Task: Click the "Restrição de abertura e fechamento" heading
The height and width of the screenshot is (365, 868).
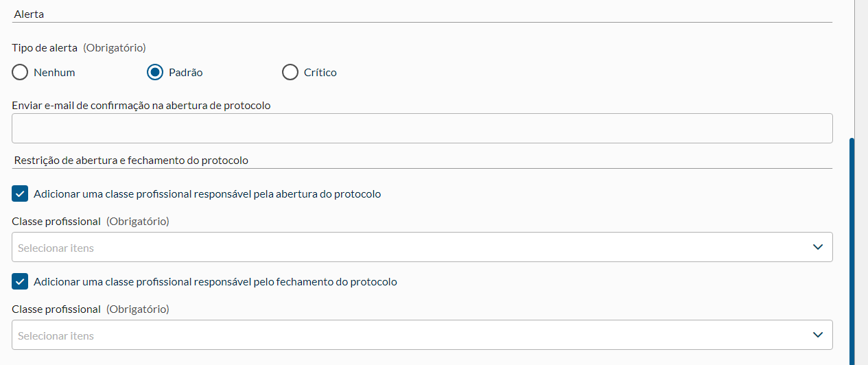Action: pyautogui.click(x=131, y=161)
